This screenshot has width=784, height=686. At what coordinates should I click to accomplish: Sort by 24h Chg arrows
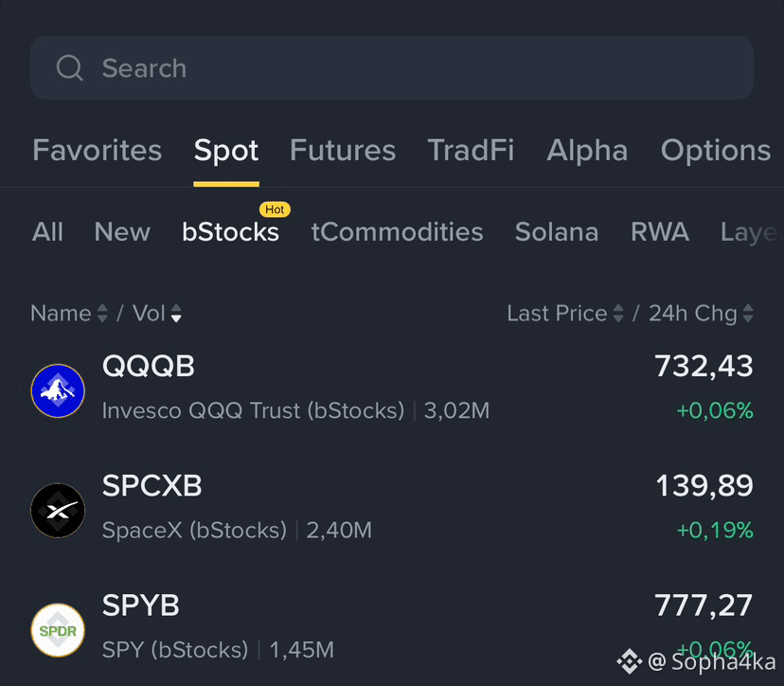(x=748, y=314)
